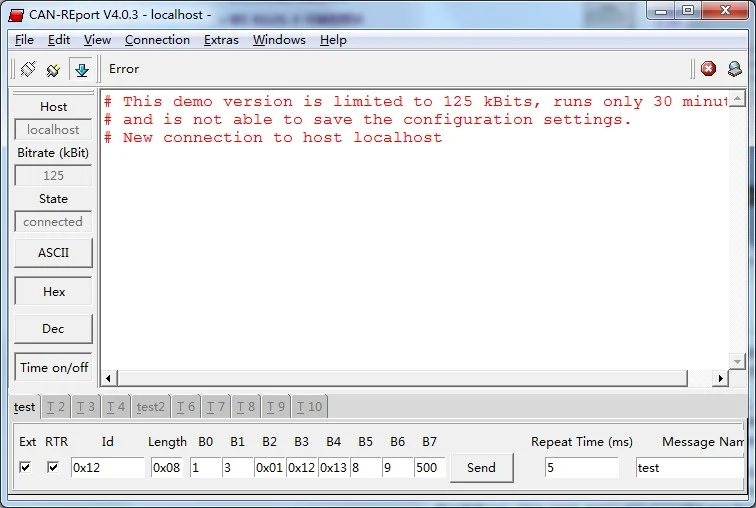The width and height of the screenshot is (756, 508).
Task: Switch to the T 3 tab
Action: click(x=86, y=407)
